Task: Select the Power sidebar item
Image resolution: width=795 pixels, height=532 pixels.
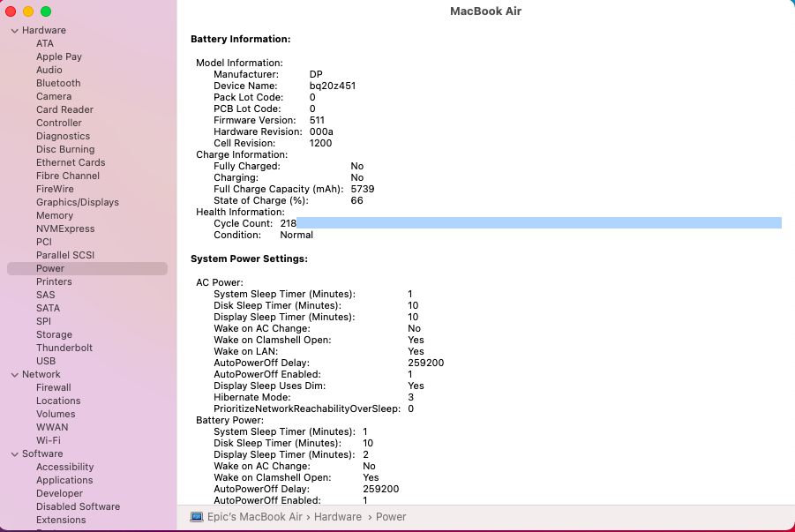Action: coord(50,268)
